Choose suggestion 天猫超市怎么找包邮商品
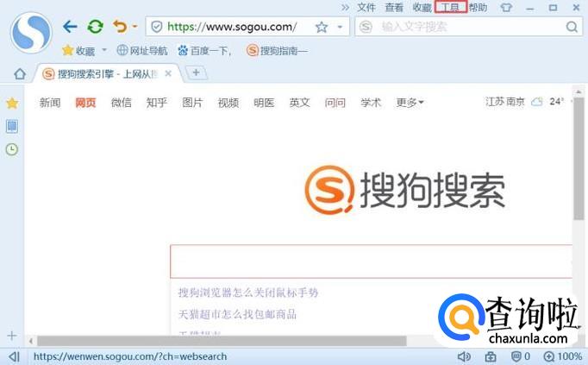Screen dimensions: 588x365 pos(237,314)
